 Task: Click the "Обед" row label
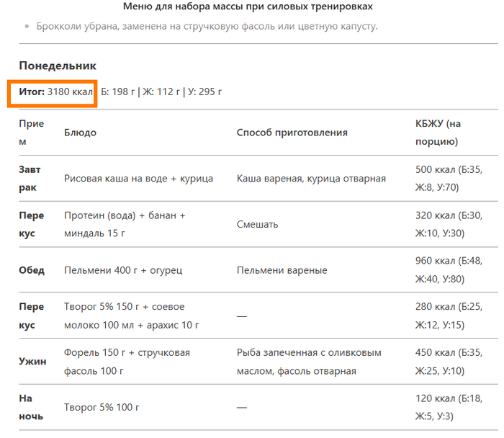(x=32, y=270)
